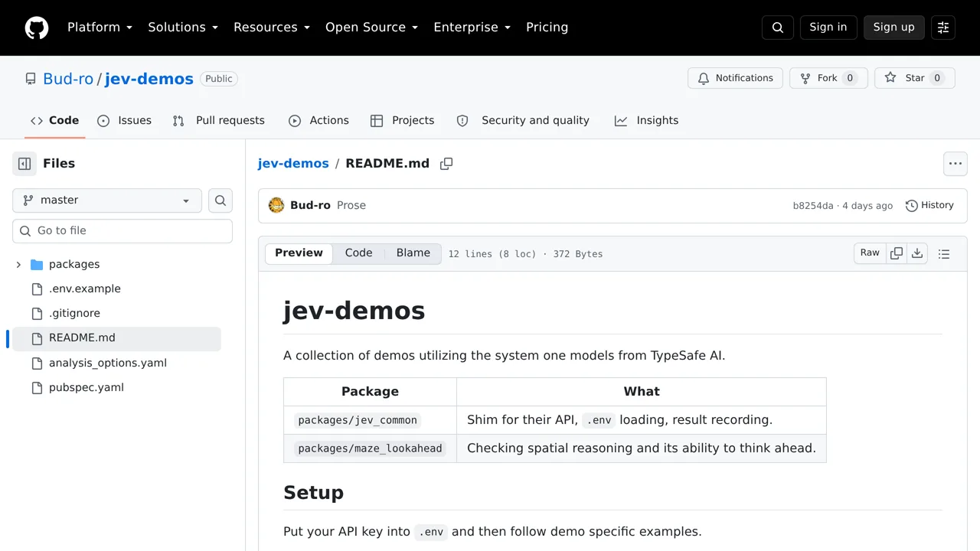Expand the Platform menu
Screen dimensions: 980x551
point(100,28)
